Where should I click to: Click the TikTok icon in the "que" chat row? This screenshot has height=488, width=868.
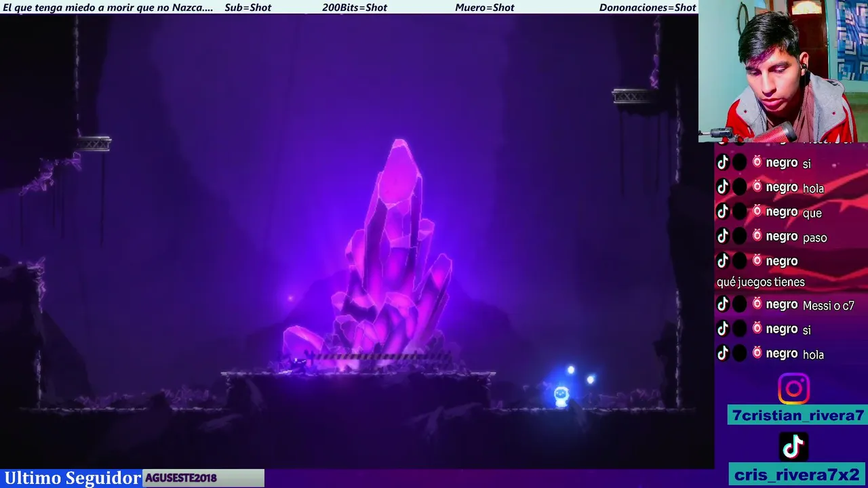click(723, 211)
